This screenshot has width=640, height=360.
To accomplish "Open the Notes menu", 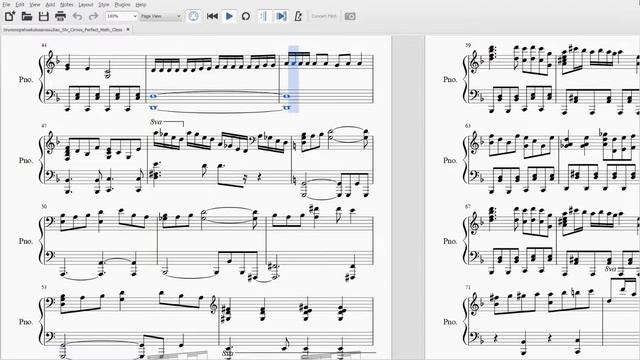I will (x=67, y=4).
